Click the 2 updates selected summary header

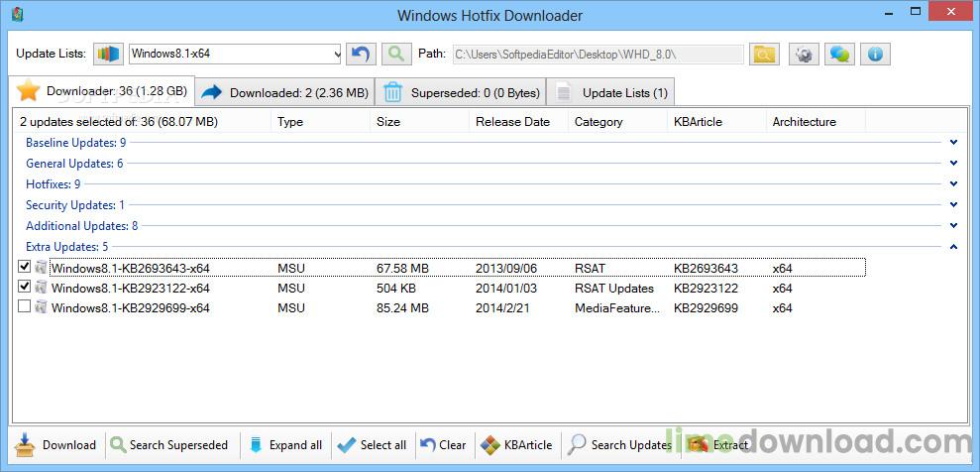(119, 122)
